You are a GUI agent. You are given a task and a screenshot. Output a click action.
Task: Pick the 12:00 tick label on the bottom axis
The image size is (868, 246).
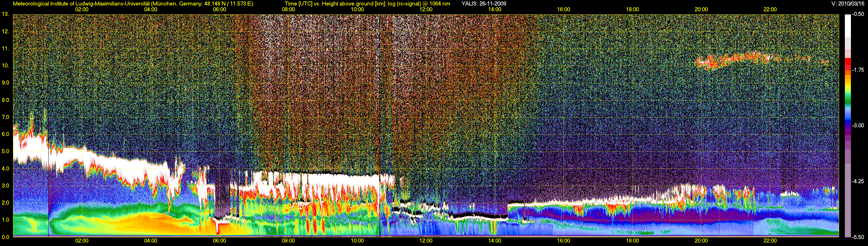(x=426, y=241)
